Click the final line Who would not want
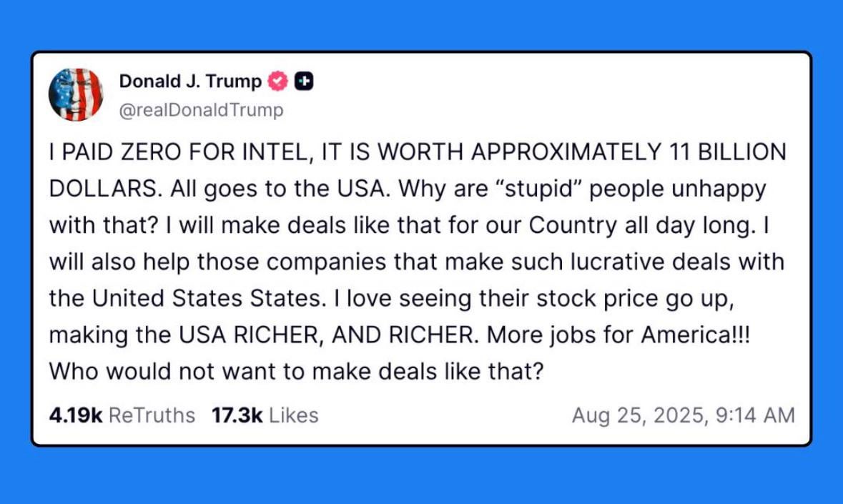This screenshot has width=843, height=504. pos(296,371)
